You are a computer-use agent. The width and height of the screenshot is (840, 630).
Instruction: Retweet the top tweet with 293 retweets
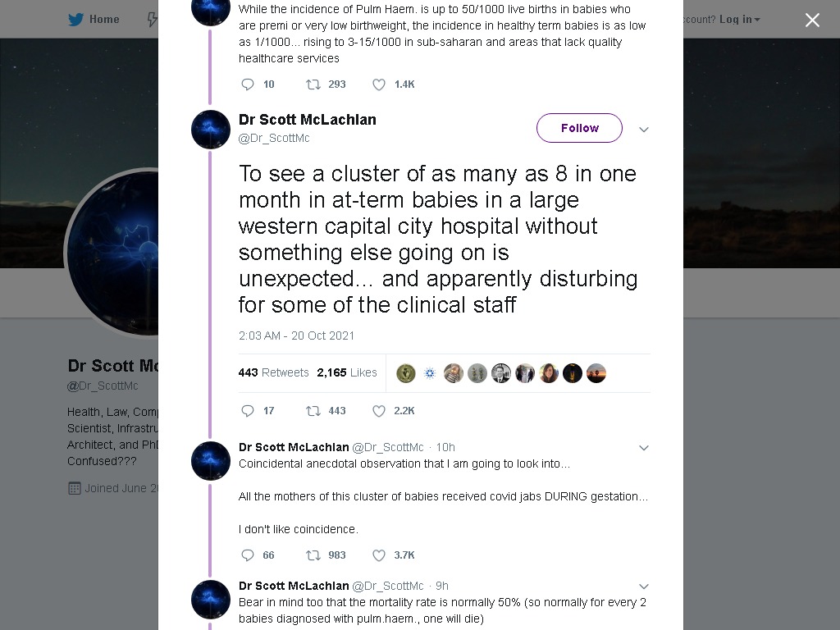point(313,84)
